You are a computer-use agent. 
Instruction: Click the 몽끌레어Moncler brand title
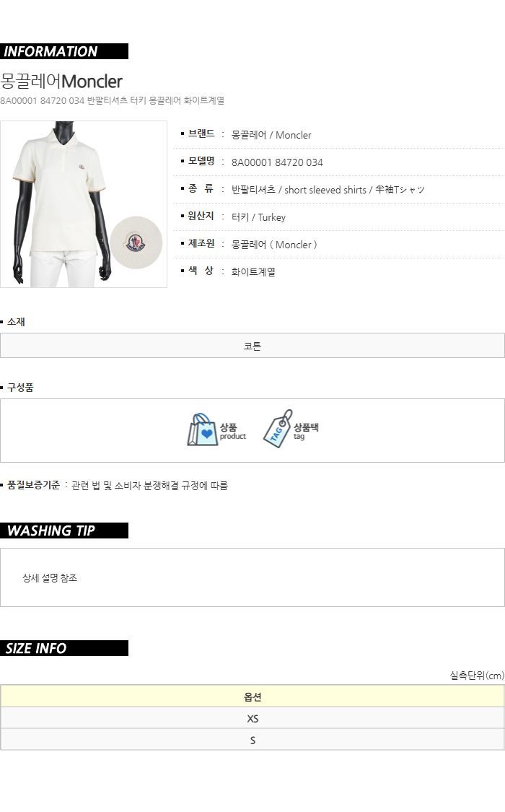pos(61,82)
